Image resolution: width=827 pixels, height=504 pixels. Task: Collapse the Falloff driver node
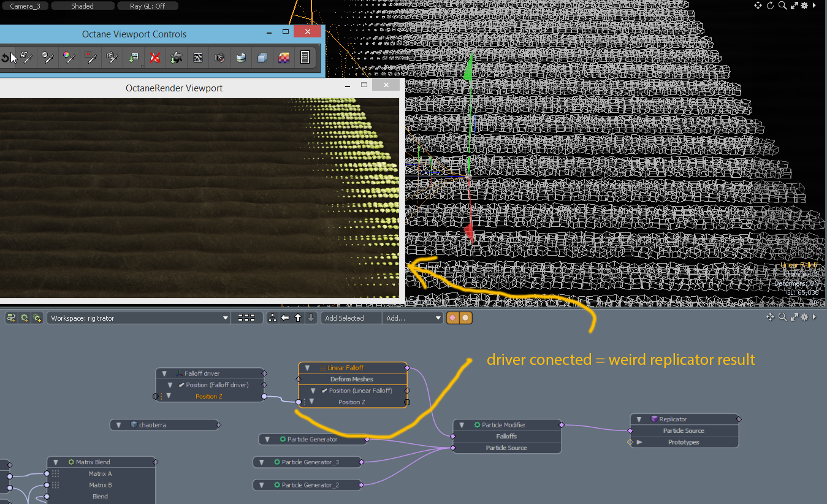coord(164,373)
